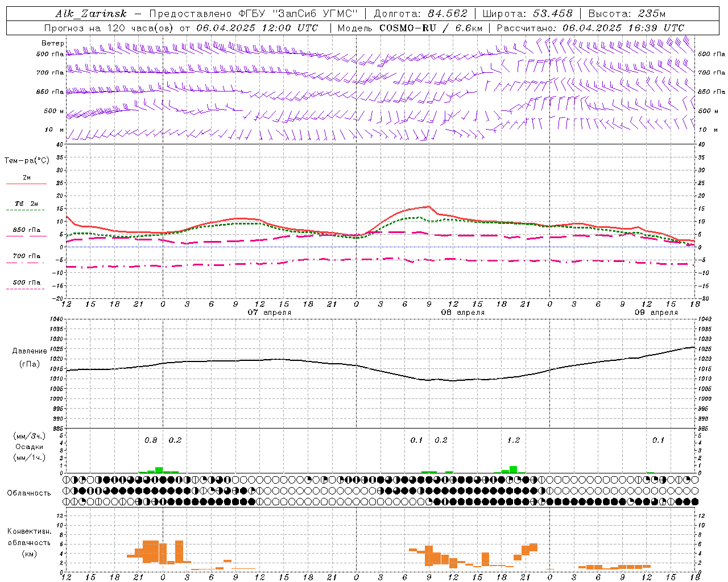The image size is (728, 582).
Task: Click the 10 м wind level label on left
Action: tap(55, 130)
